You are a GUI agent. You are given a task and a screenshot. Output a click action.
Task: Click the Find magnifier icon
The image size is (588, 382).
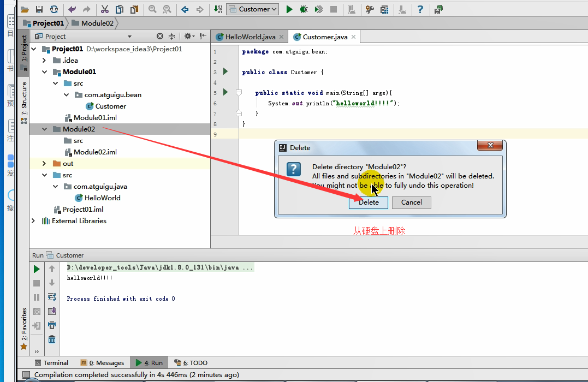click(x=152, y=9)
